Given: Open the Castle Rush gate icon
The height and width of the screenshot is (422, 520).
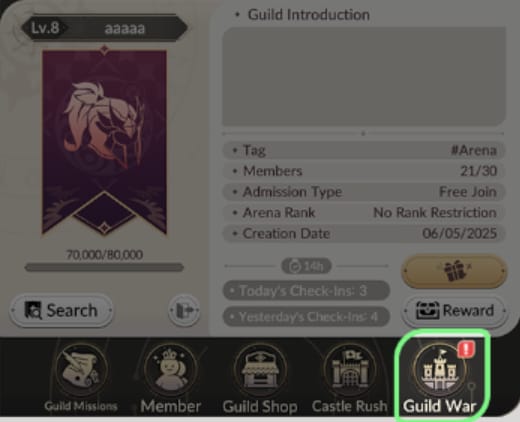Looking at the screenshot, I should coord(350,369).
